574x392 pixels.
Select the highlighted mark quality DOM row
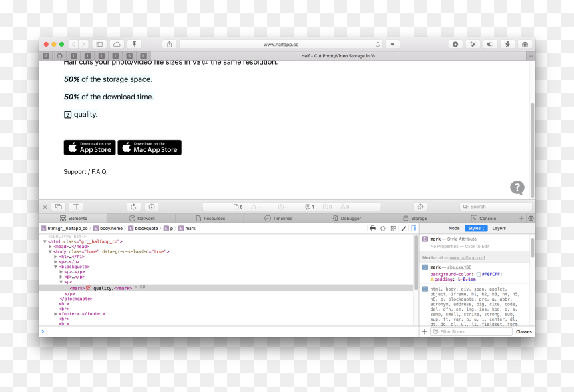(226, 288)
